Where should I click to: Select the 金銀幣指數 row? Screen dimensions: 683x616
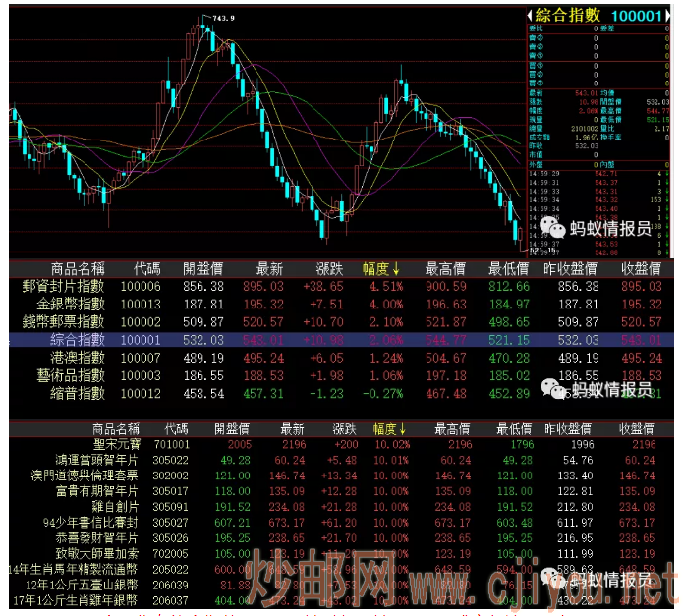pyautogui.click(x=71, y=304)
